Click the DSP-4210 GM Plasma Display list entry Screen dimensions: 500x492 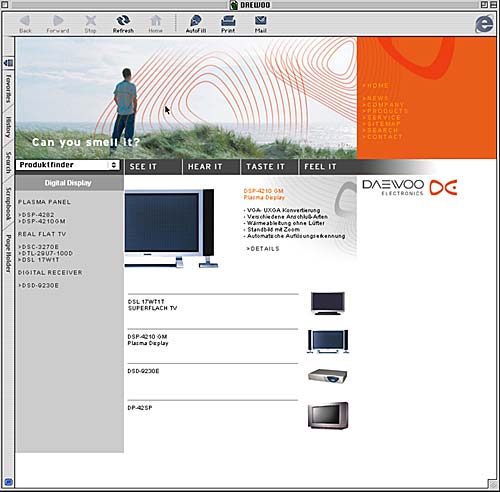pyautogui.click(x=148, y=340)
